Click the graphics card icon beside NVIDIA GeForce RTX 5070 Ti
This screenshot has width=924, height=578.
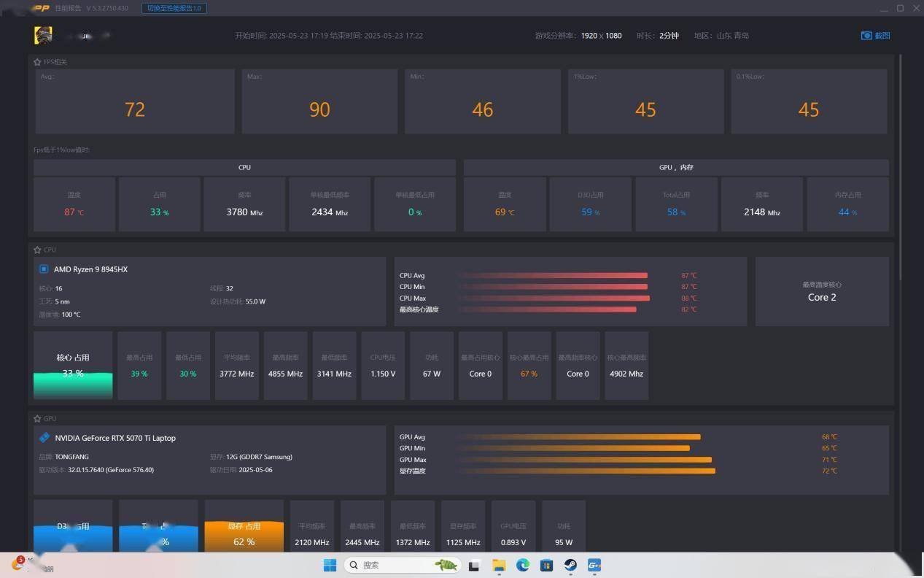pos(44,438)
